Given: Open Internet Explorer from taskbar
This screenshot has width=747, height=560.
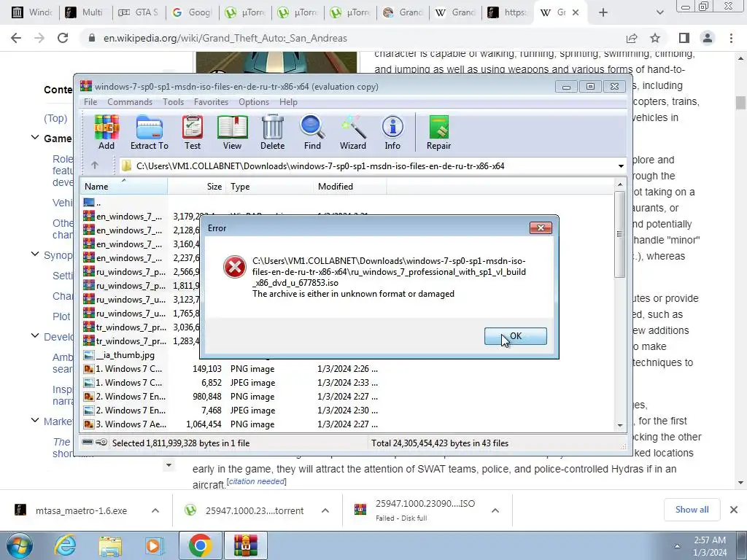Looking at the screenshot, I should point(65,545).
